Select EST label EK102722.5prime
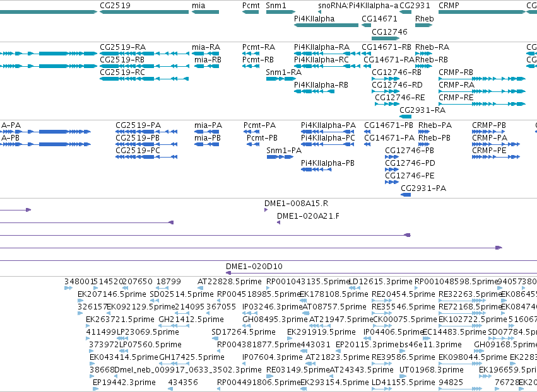 tap(473, 320)
